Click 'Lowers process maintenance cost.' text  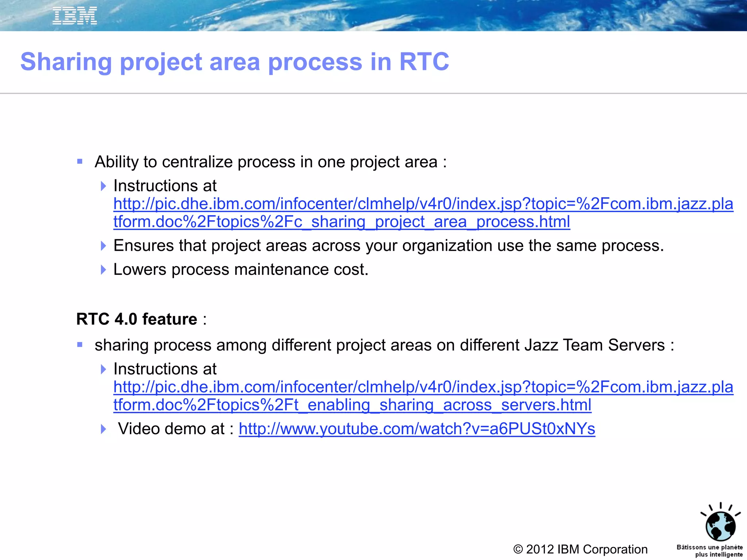(241, 269)
